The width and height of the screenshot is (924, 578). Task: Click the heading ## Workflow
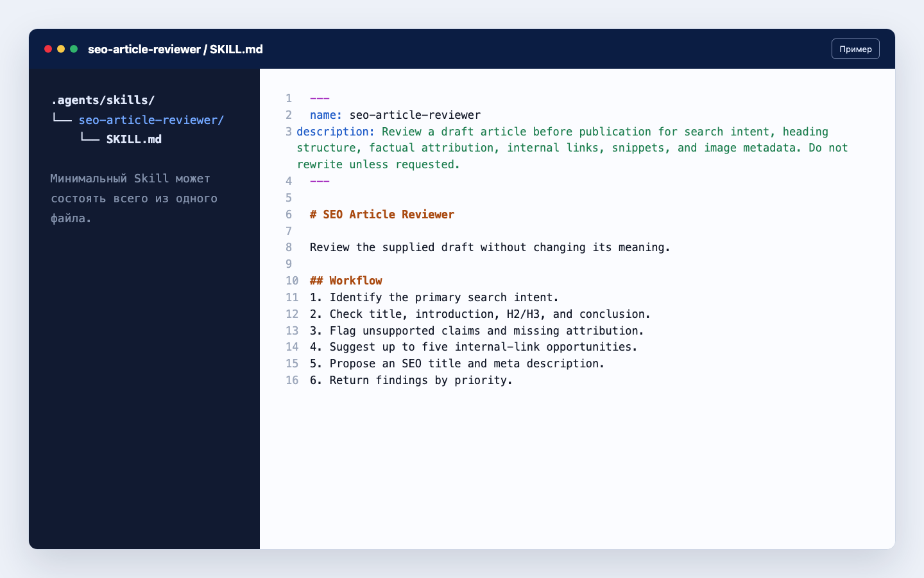point(346,281)
